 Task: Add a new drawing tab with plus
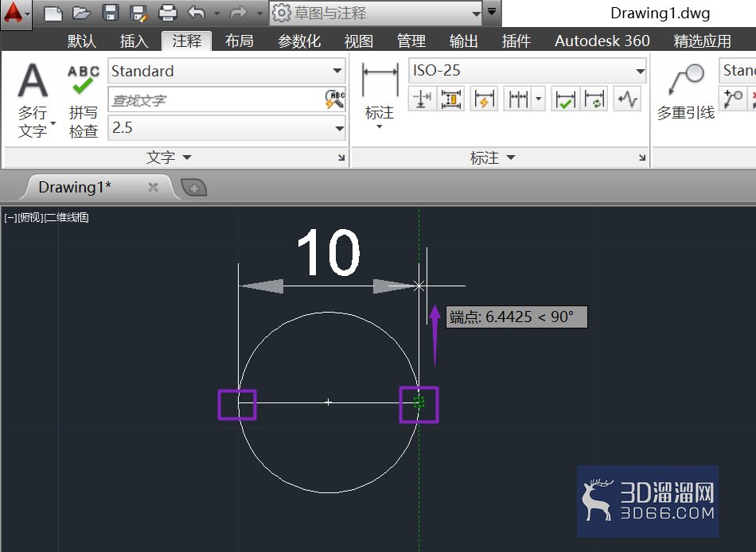click(194, 188)
